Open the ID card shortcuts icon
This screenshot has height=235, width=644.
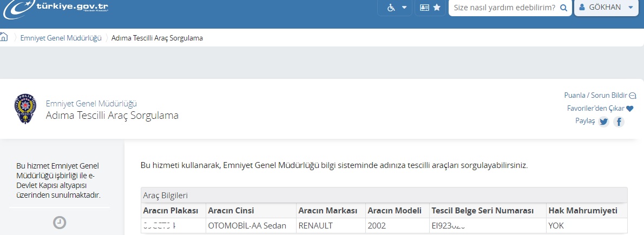[x=424, y=8]
